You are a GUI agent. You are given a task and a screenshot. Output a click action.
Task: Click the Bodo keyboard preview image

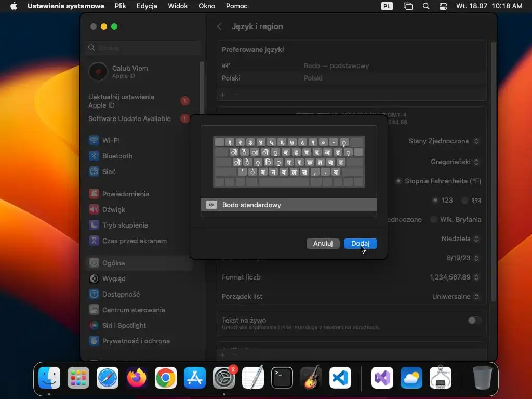[x=289, y=162]
